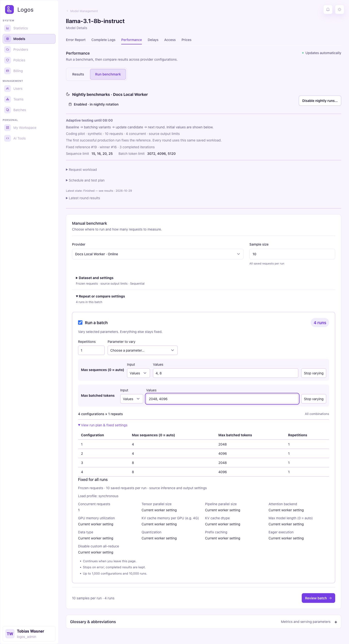Click the Max sequences Values field
The image size is (349, 644).
tap(225, 373)
